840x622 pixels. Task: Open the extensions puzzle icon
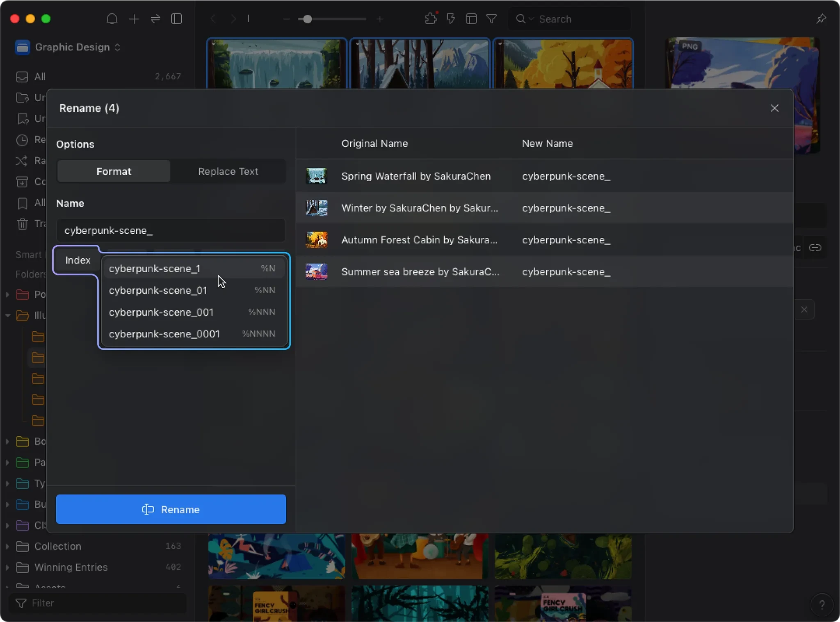431,19
